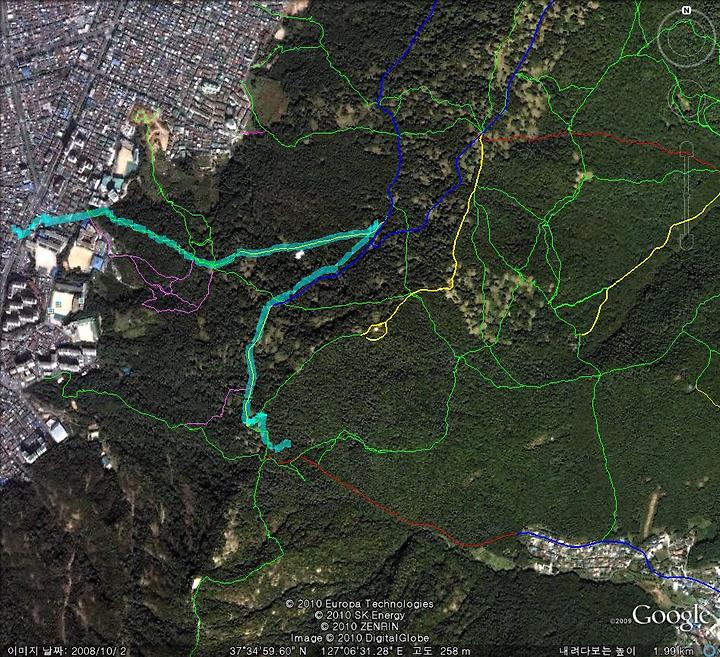Click the 2010 Europa Technologies copyright text

360,604
